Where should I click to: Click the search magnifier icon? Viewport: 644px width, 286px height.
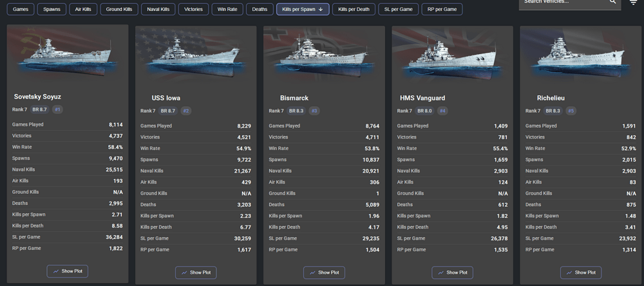pos(613,2)
